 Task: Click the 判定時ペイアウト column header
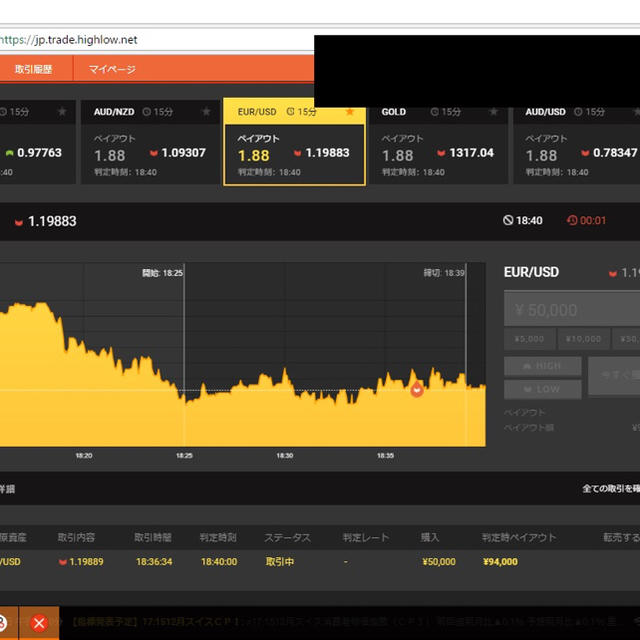(x=519, y=538)
